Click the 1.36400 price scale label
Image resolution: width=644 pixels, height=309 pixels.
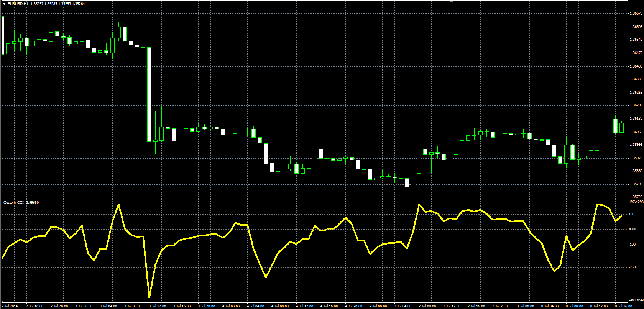636,66
